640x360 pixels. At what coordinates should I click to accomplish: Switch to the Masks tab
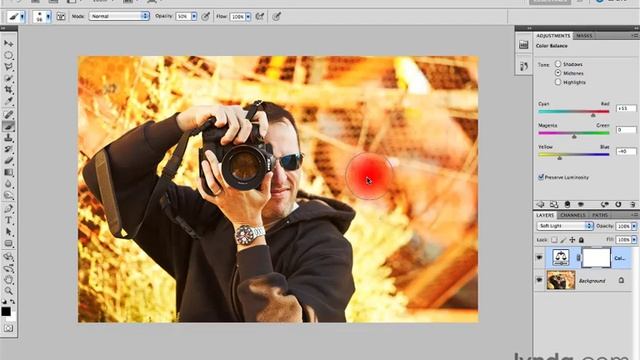point(584,36)
